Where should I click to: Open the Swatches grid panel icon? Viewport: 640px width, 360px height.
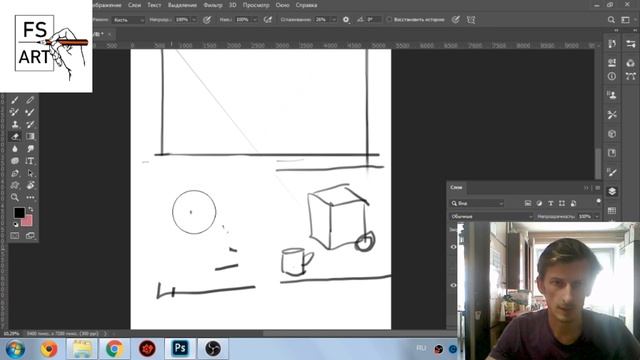611,211
